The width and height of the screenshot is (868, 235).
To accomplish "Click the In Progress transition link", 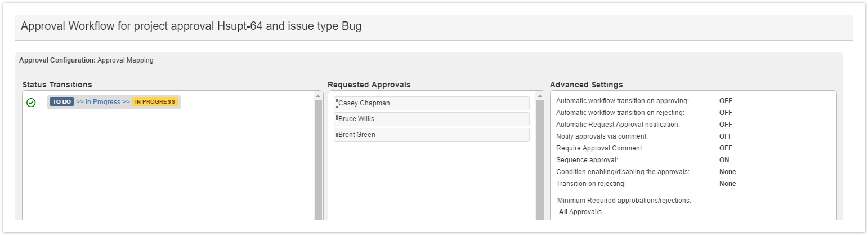I will [x=103, y=102].
